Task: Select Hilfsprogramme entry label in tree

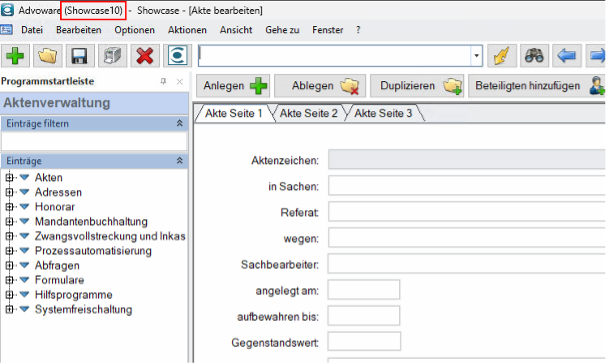Action: [x=73, y=294]
